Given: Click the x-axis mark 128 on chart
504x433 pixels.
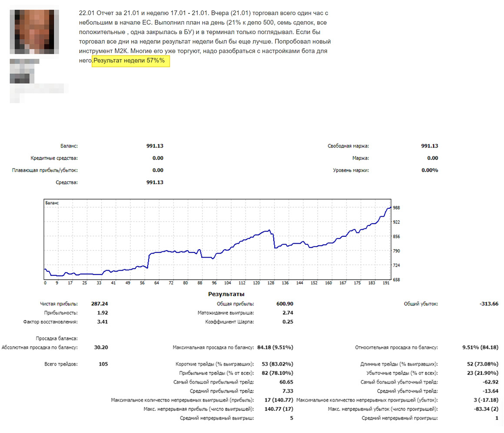Looking at the screenshot, I should (x=272, y=283).
